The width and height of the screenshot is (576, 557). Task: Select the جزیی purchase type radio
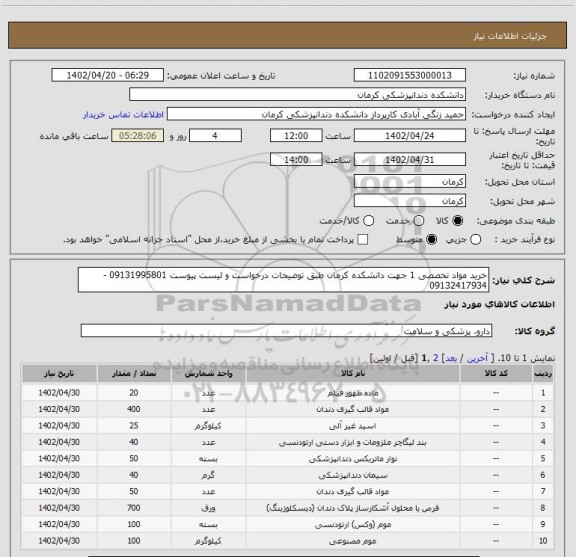476,240
